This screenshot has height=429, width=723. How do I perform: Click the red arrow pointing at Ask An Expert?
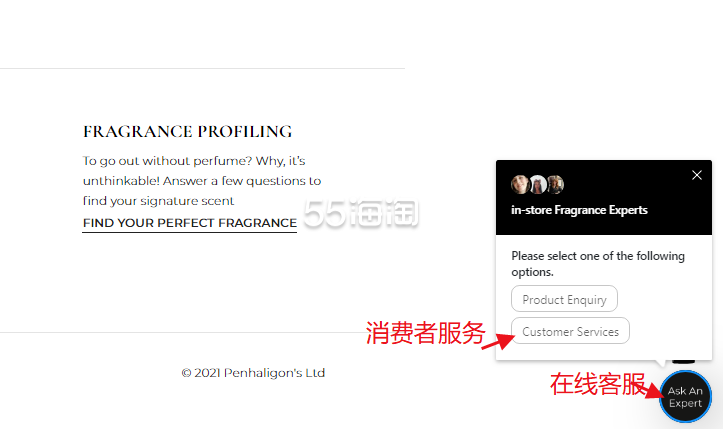click(654, 390)
